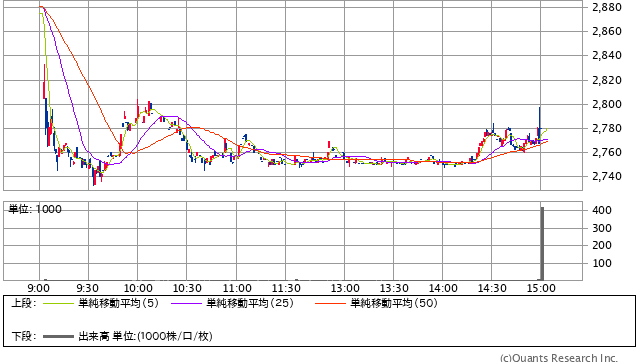The width and height of the screenshot is (638, 362).
Task: Click the 単純移動平均(25) legend text
Action: (250, 303)
